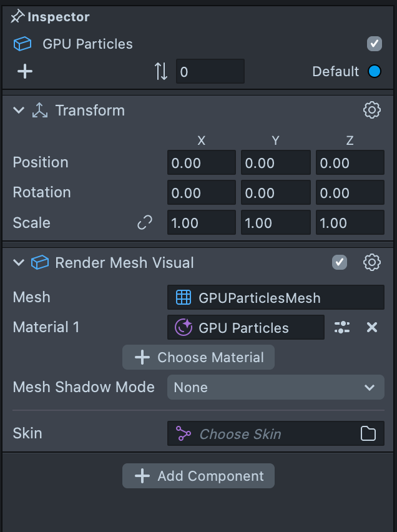Click the Add Component button
Screen dimensions: 397x532
point(198,476)
